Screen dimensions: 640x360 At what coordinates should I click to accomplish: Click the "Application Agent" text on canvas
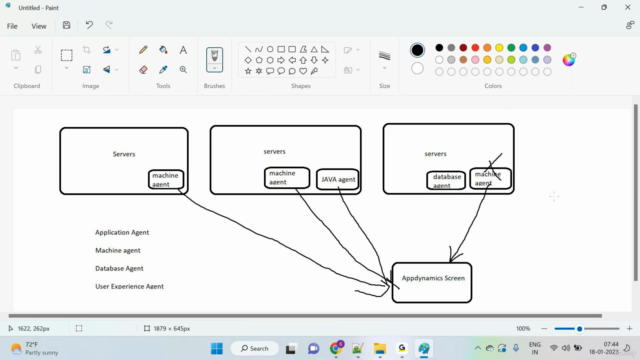click(x=122, y=232)
